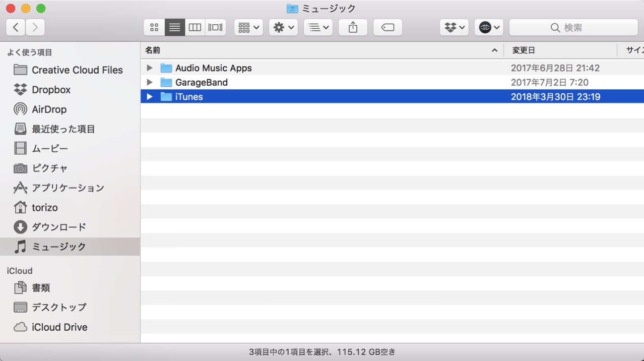Select the Audio Music Apps folder icon
The height and width of the screenshot is (361, 644).
tap(166, 68)
